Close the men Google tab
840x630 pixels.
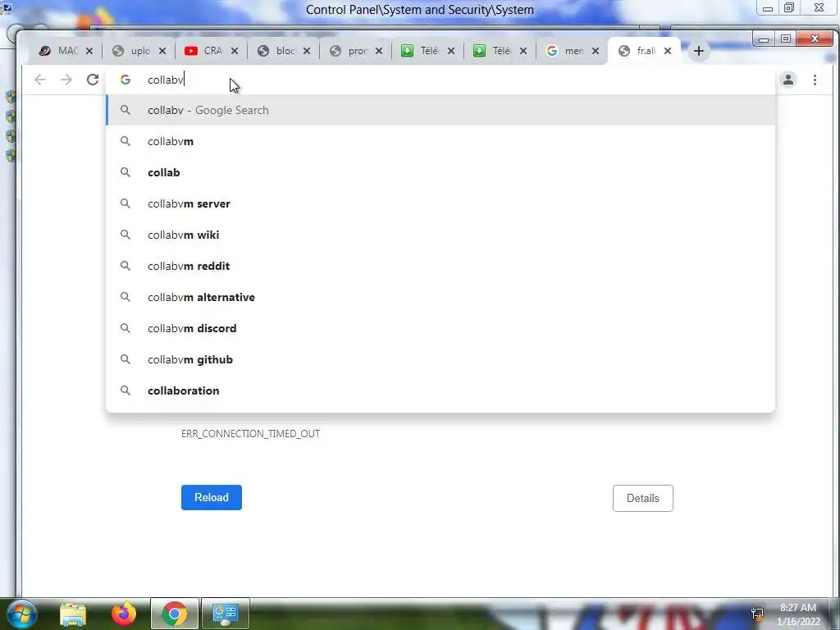(596, 51)
